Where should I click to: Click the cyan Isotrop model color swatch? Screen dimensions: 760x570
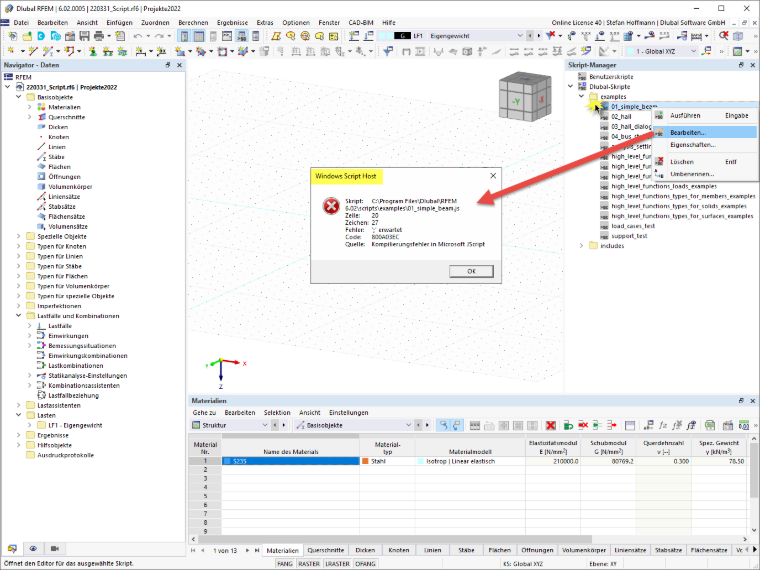[420, 461]
